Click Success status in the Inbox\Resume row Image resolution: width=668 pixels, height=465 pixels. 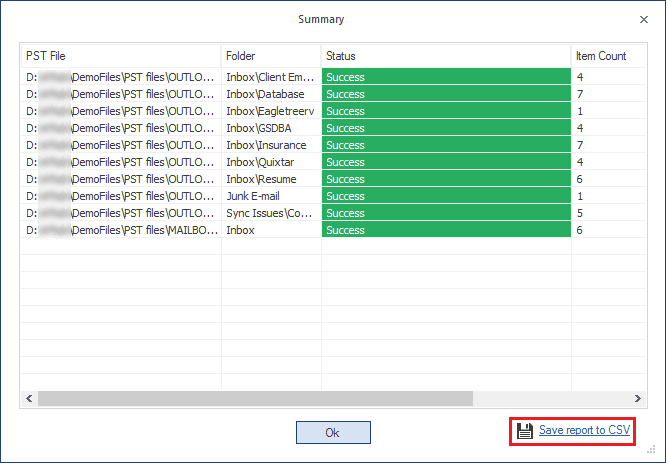coord(446,179)
